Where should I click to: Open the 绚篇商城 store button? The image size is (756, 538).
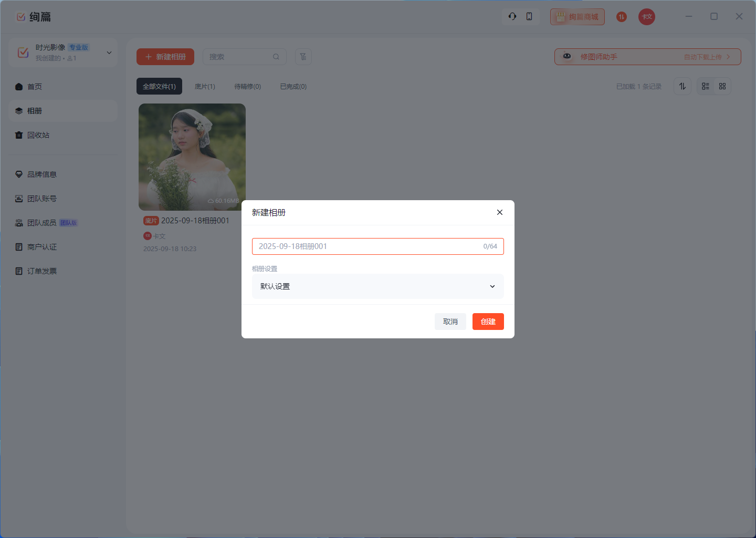coord(577,17)
